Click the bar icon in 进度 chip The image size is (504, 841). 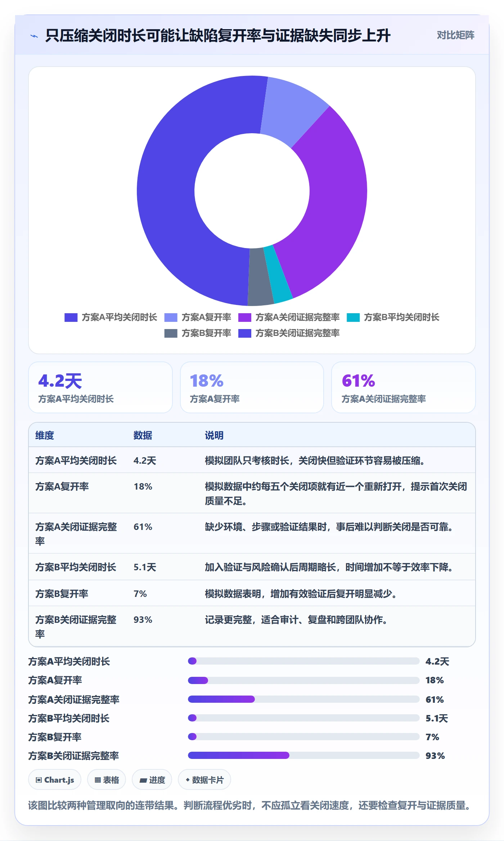143,781
